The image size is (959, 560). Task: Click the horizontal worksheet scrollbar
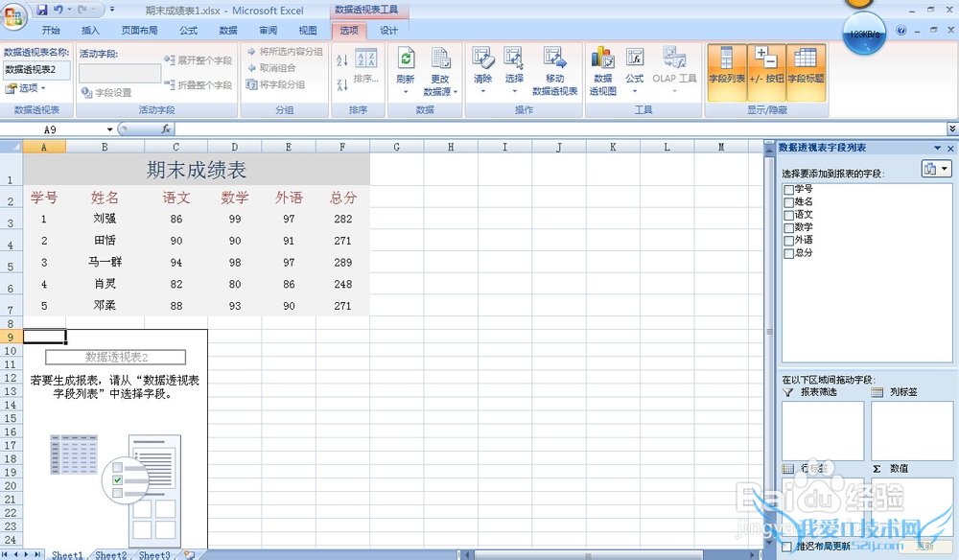[587, 555]
